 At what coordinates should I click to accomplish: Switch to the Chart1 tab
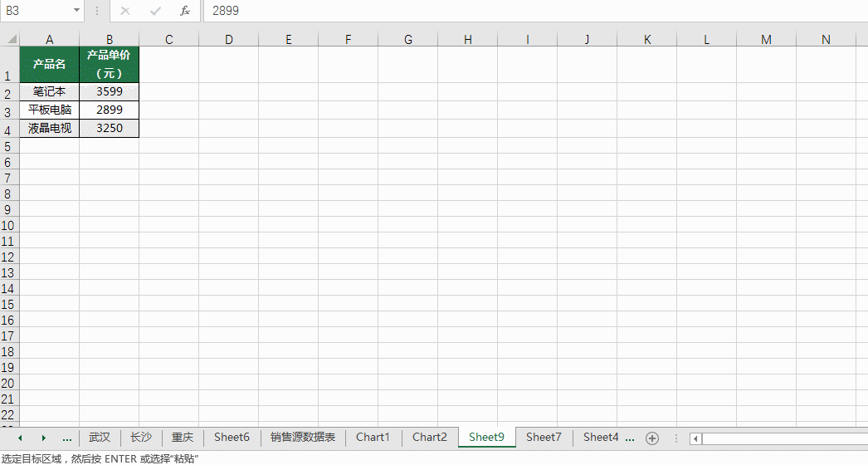click(373, 438)
